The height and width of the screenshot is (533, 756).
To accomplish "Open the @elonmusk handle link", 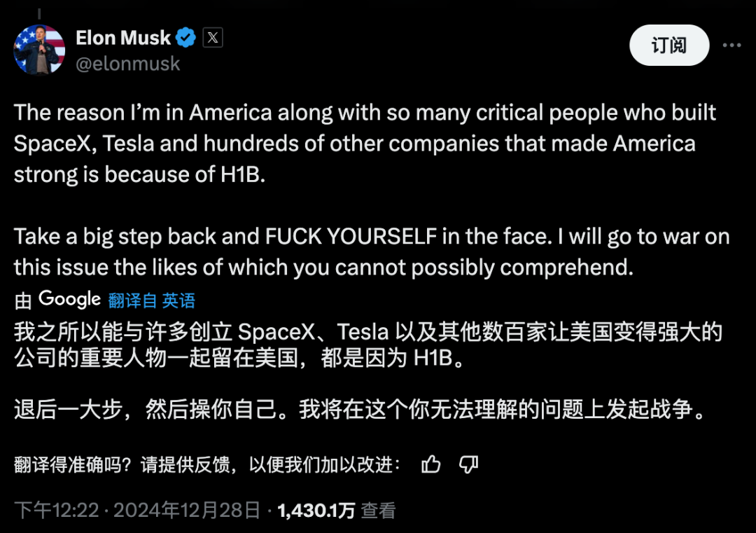I will point(127,64).
